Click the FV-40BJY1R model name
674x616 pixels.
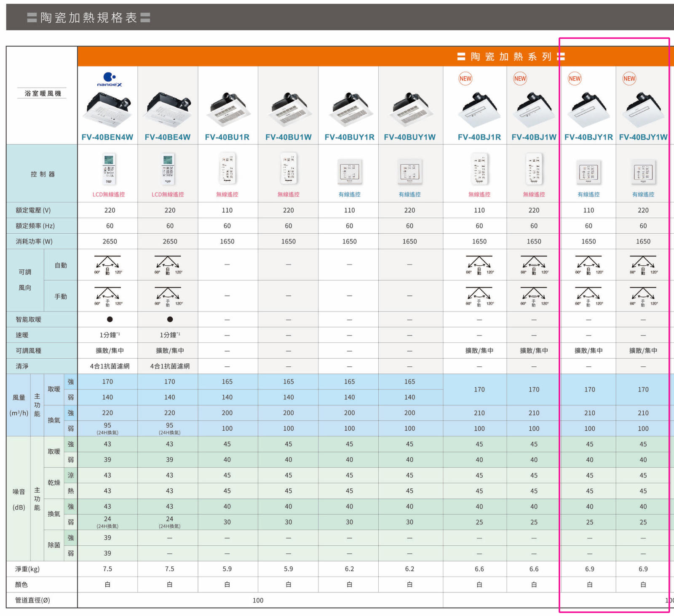[x=589, y=137]
